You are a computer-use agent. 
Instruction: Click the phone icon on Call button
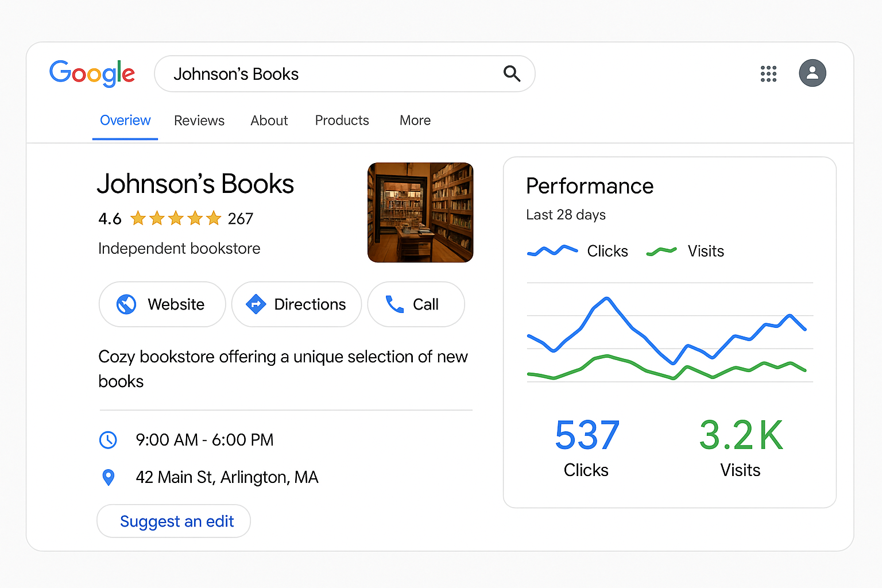(396, 304)
